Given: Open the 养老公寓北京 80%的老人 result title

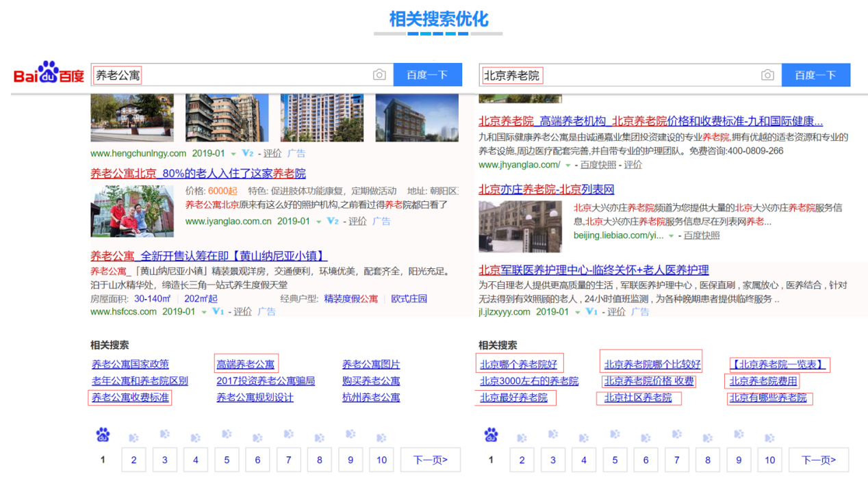Looking at the screenshot, I should tap(198, 173).
